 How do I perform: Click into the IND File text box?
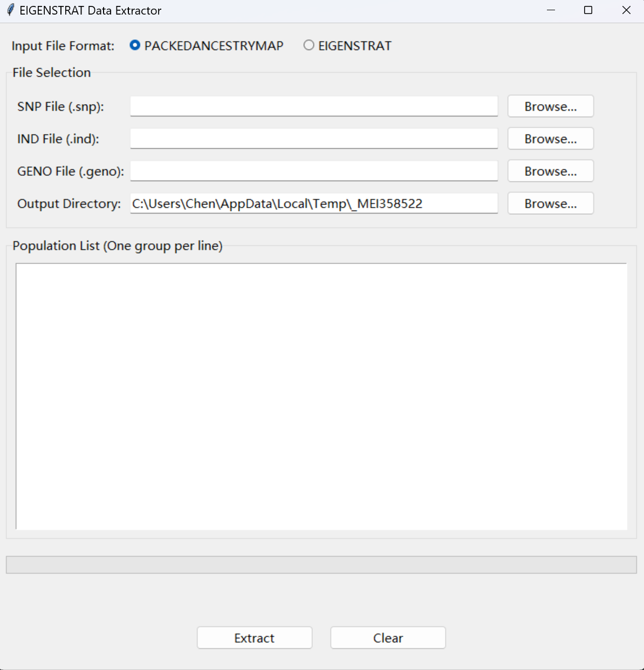pos(313,139)
